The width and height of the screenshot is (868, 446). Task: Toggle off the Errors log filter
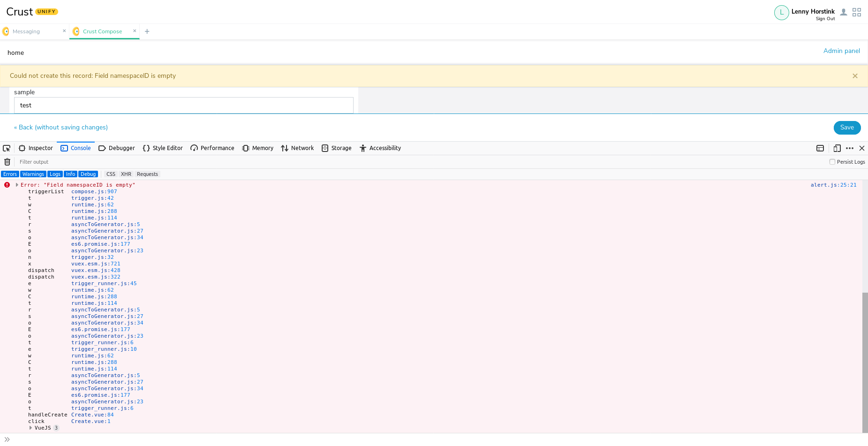point(10,174)
